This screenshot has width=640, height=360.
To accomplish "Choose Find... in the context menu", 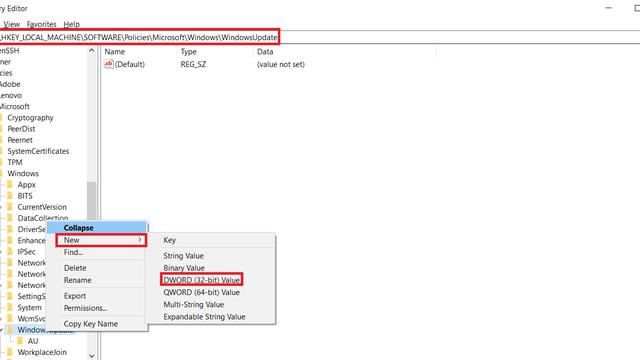I will 73,252.
